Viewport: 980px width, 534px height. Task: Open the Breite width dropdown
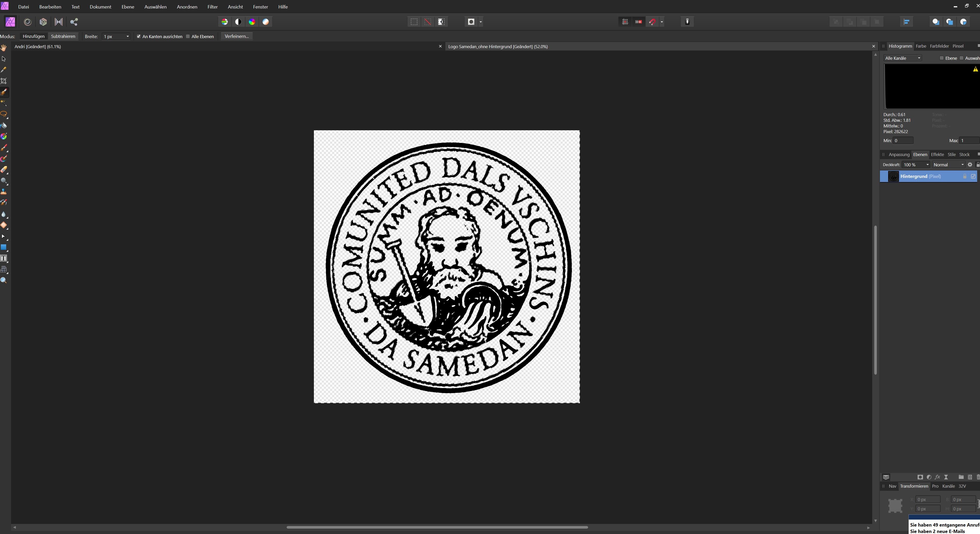(x=127, y=37)
